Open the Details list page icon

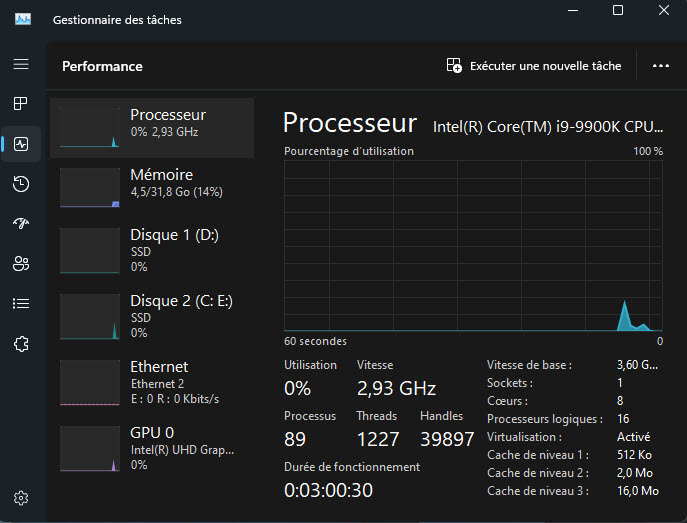tap(21, 304)
